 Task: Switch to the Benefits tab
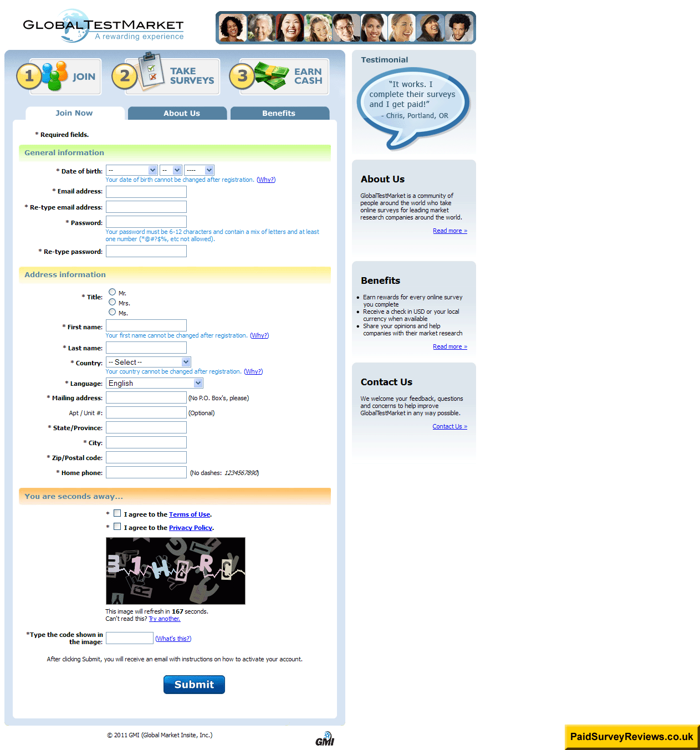(280, 113)
